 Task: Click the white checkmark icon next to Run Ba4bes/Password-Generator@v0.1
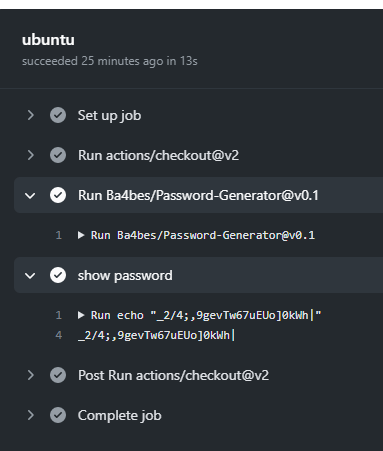(58, 195)
